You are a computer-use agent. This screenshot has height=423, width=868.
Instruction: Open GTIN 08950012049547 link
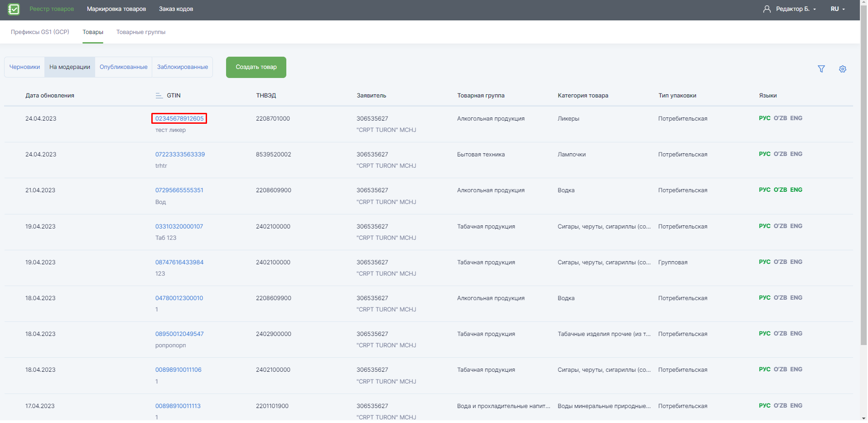pyautogui.click(x=179, y=334)
